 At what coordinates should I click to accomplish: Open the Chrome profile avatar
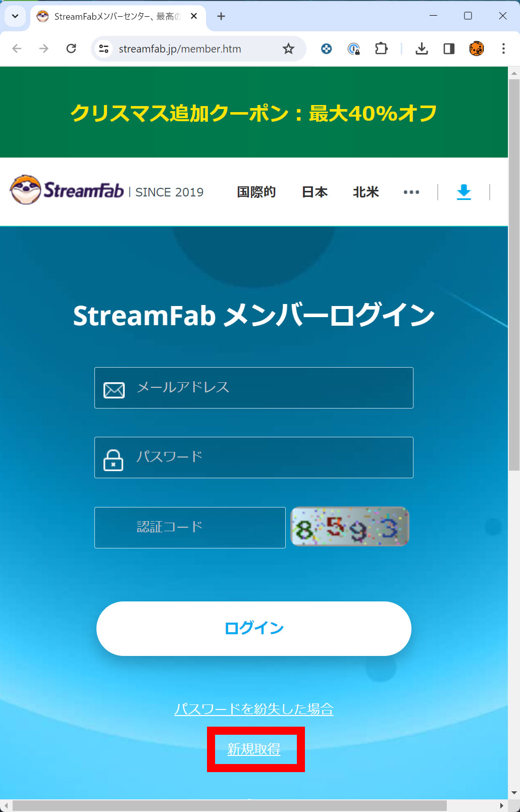tap(477, 49)
